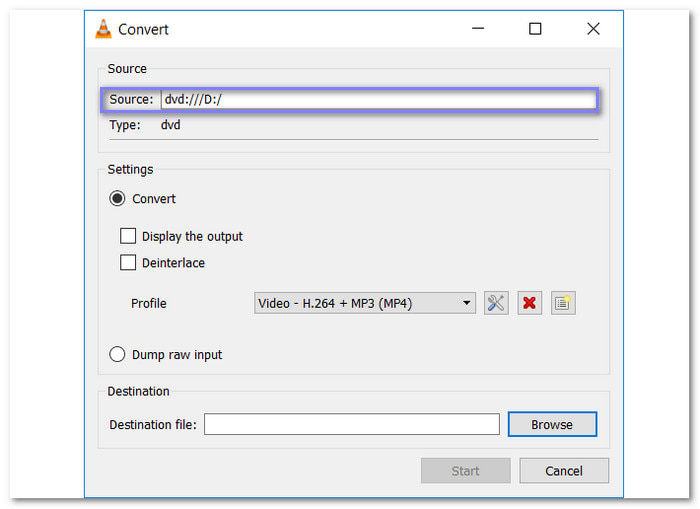
Task: Click the 'Convert' window title text
Action: point(143,29)
